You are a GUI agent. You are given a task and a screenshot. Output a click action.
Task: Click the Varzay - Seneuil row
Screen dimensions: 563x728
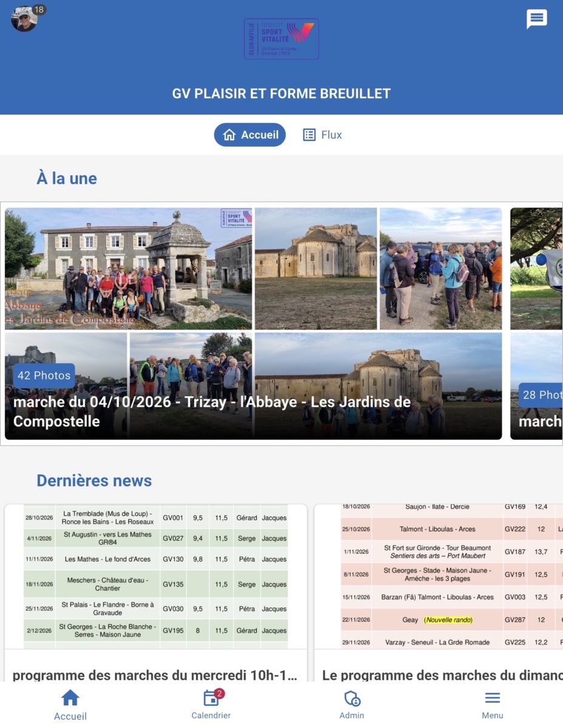(452, 642)
